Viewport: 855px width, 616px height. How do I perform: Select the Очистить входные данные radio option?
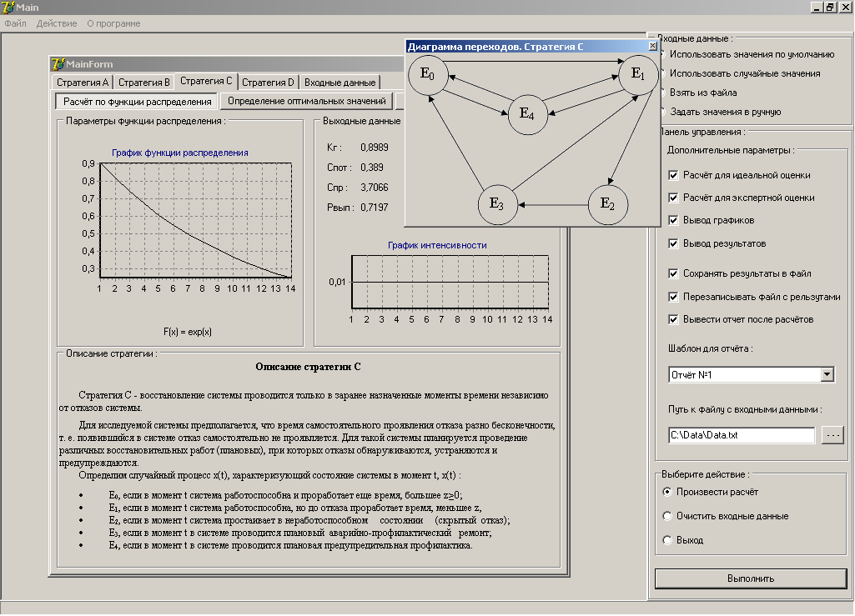(666, 516)
